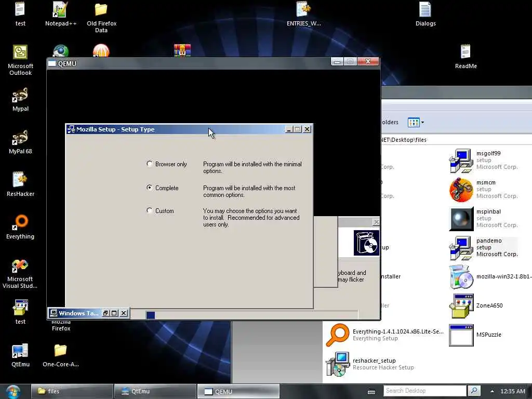
Task: Close the Mozilla Setup window
Action: point(307,129)
